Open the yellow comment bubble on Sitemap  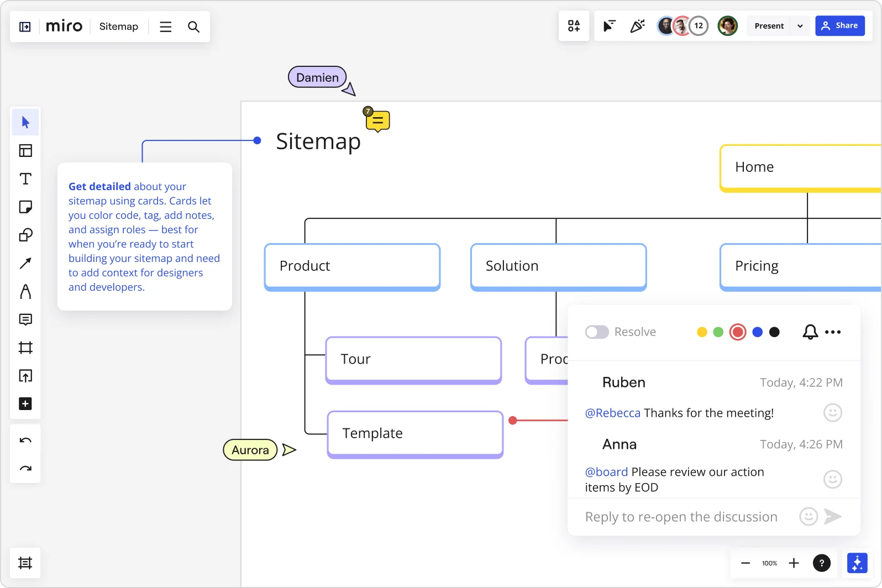tap(378, 121)
